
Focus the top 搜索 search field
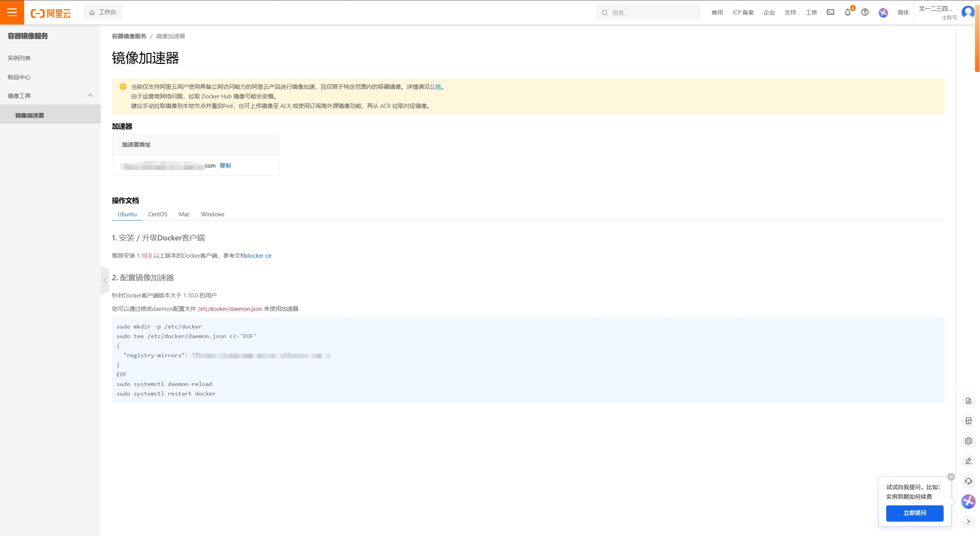coord(648,13)
